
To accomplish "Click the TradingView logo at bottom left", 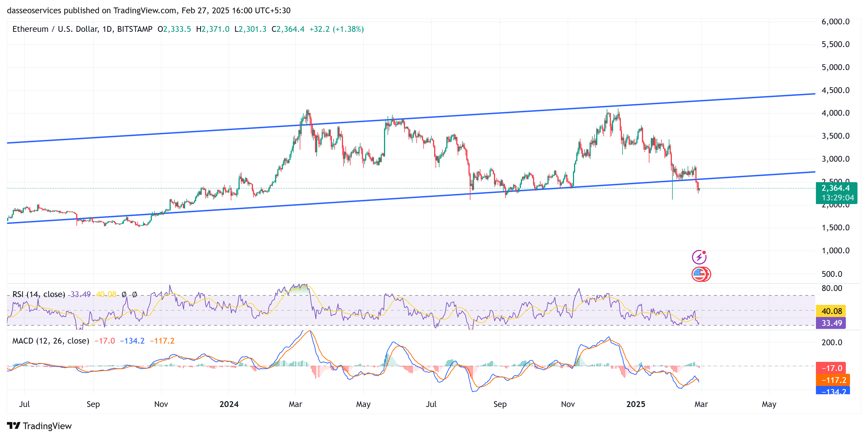I will [39, 426].
